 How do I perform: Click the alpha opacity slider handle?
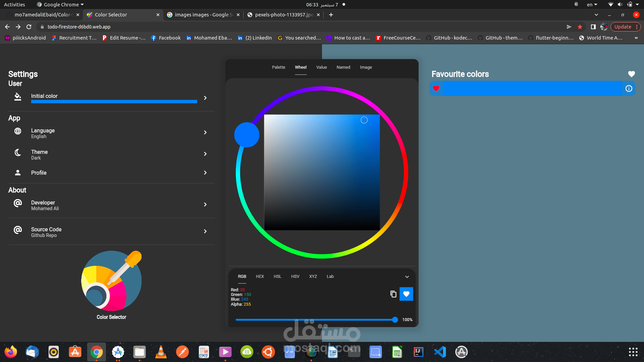click(395, 320)
